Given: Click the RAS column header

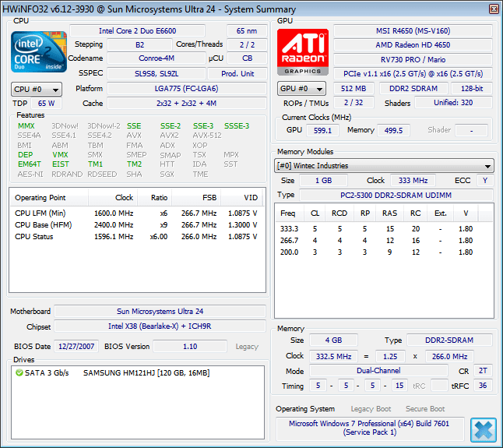Looking at the screenshot, I should point(389,213).
